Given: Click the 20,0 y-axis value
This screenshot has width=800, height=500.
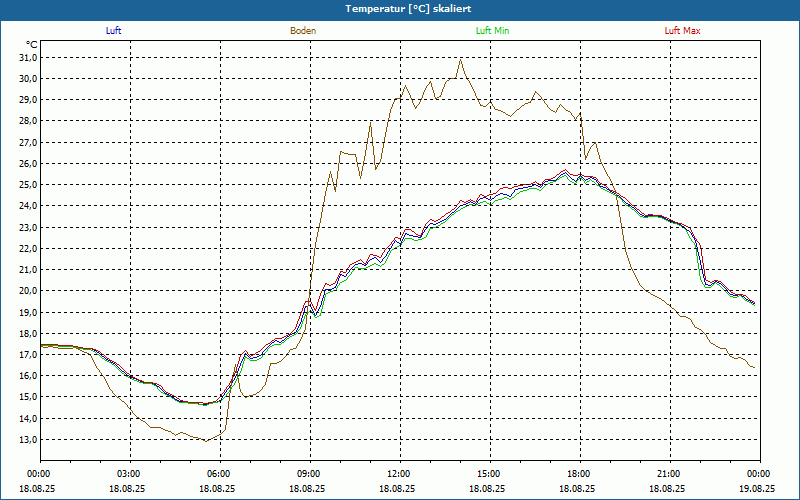Looking at the screenshot, I should tap(28, 291).
